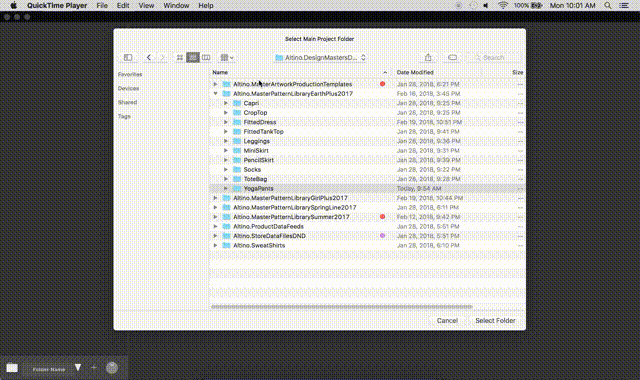Image resolution: width=640 pixels, height=380 pixels.
Task: Switch to list view
Action: pos(193,58)
